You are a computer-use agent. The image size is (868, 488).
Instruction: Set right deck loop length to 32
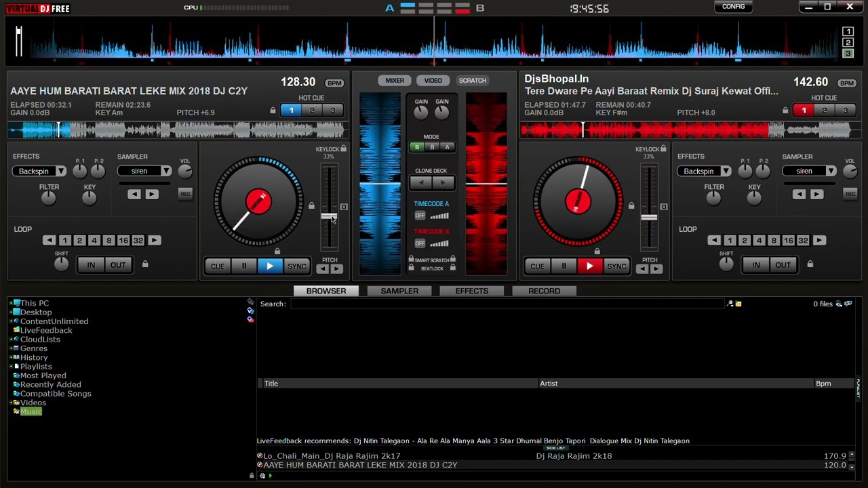(803, 241)
